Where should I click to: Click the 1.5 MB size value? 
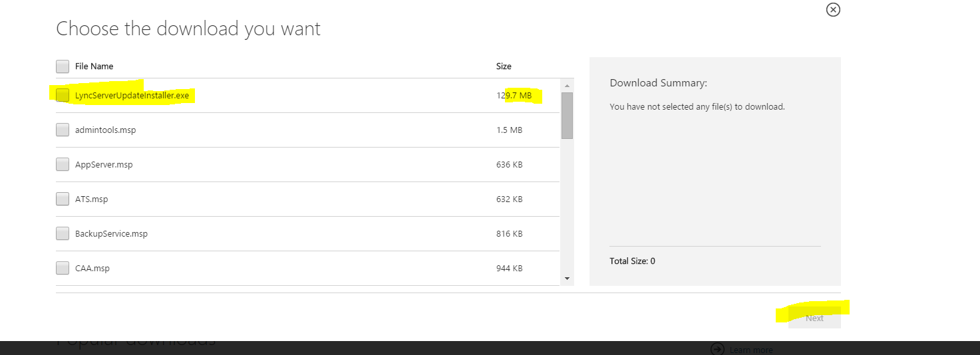point(509,130)
